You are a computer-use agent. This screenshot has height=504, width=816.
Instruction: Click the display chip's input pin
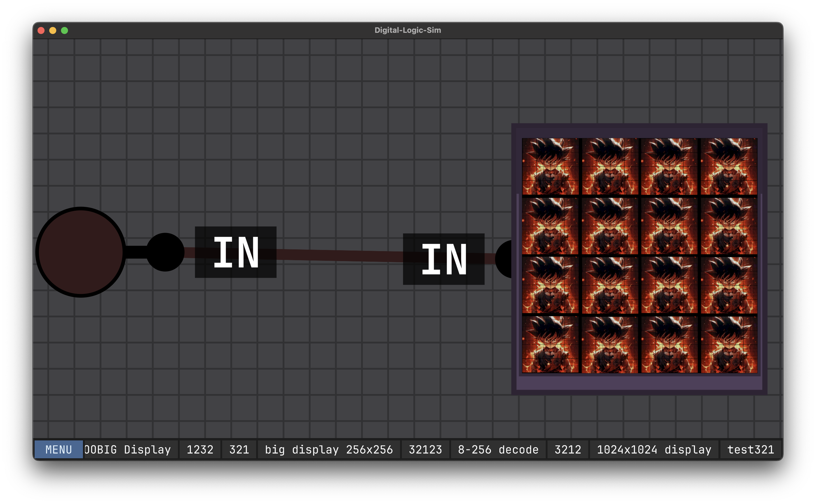(504, 259)
